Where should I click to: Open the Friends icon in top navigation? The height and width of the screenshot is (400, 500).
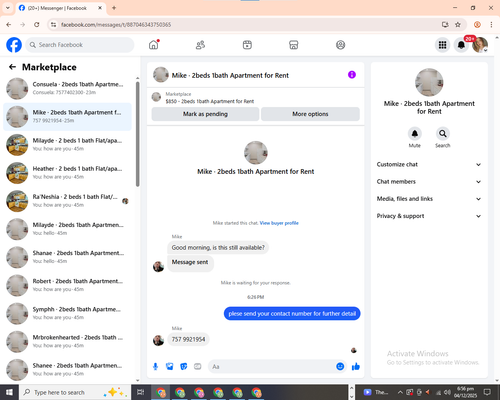point(200,45)
